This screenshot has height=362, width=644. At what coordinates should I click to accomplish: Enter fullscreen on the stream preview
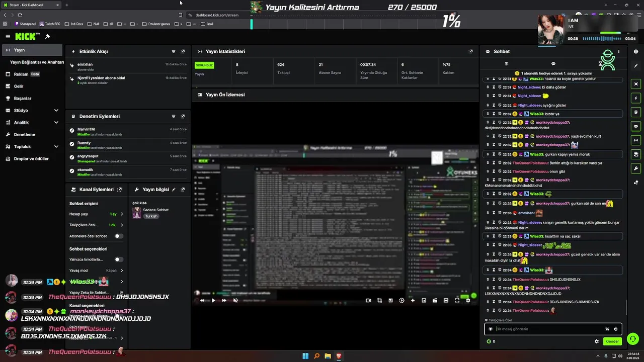click(457, 300)
